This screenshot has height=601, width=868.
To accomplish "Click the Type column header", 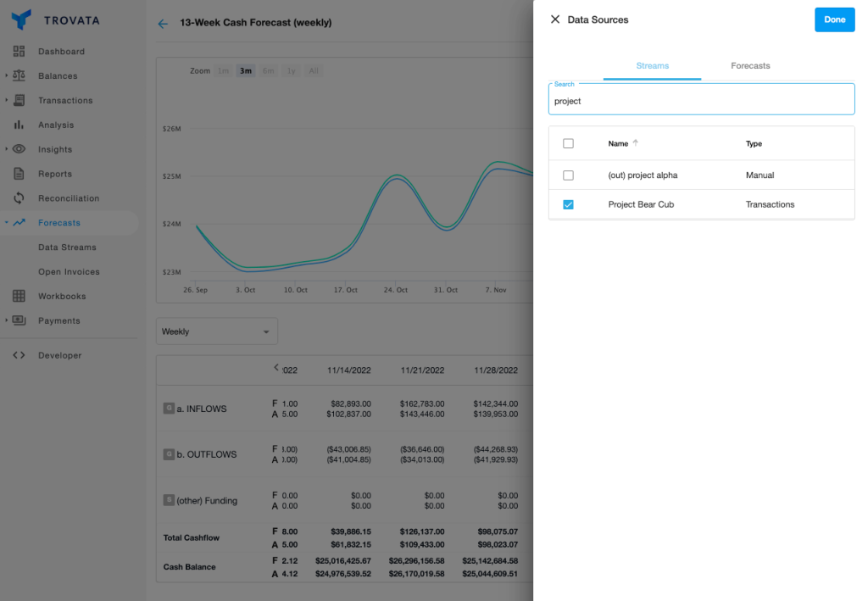I will pos(754,144).
